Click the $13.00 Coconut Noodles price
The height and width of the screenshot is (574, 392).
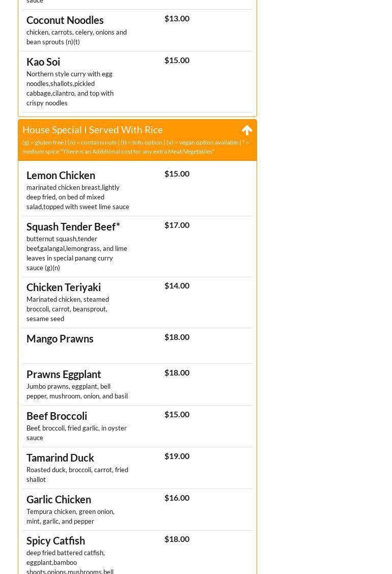tap(177, 18)
